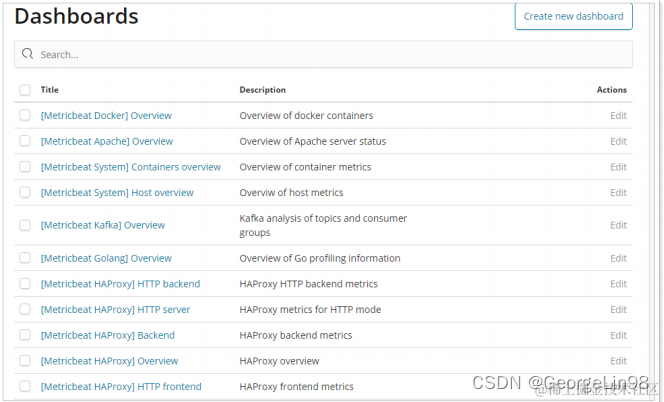Tick the Metricbeat Kafka Overview checkbox
The image size is (664, 402).
point(25,225)
